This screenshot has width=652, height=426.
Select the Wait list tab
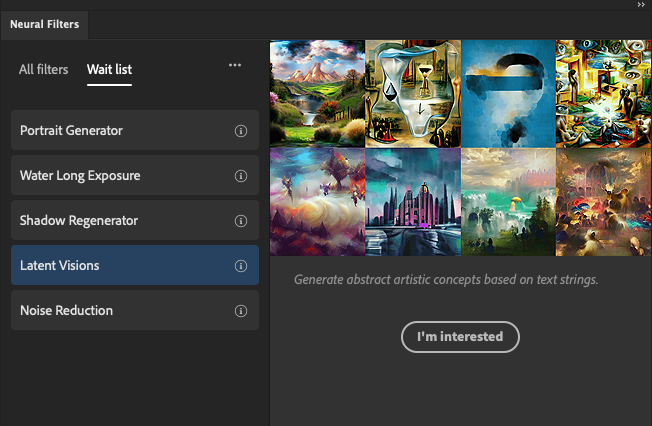[x=109, y=69]
